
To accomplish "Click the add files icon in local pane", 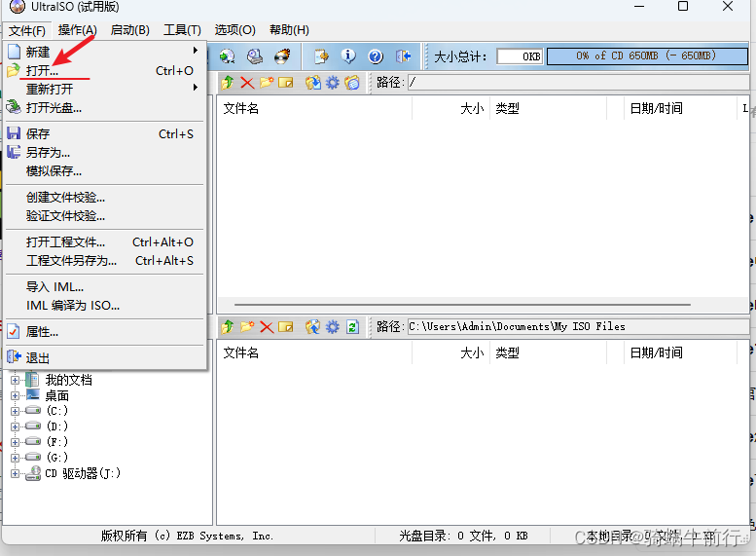I will pyautogui.click(x=313, y=327).
